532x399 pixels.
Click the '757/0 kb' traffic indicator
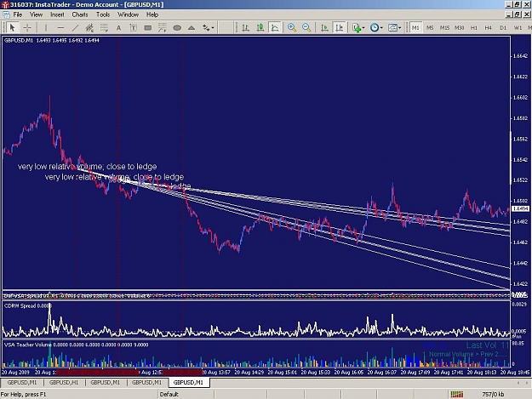tap(493, 394)
